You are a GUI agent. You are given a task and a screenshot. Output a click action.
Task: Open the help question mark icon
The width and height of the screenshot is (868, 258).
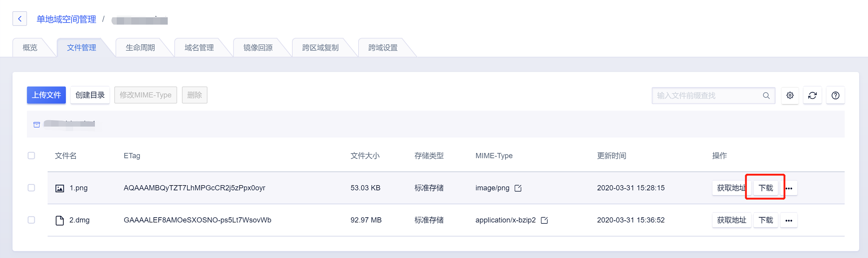[x=836, y=95]
